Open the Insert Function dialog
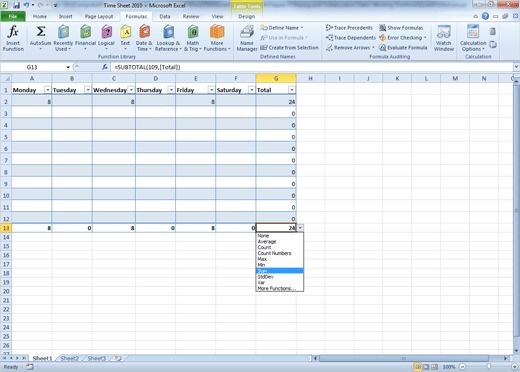This screenshot has height=372, width=520. (x=13, y=38)
